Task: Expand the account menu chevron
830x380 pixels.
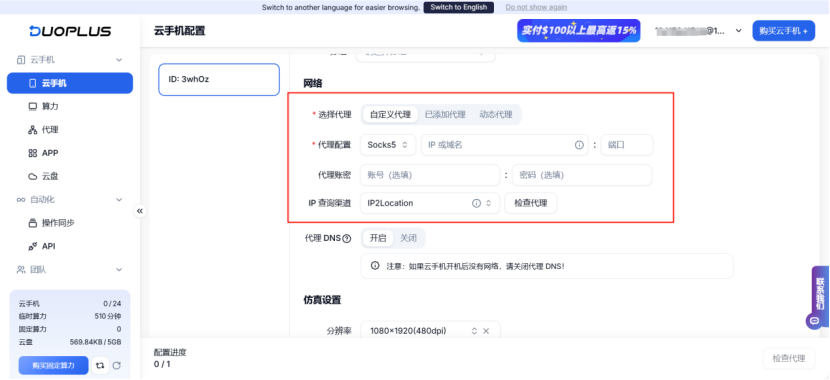Action: click(x=738, y=31)
